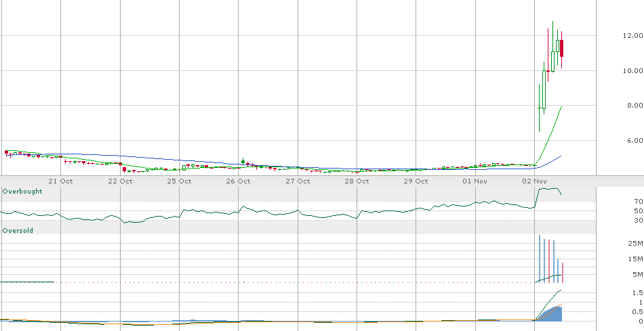Click the 12.00 price axis label

coord(632,36)
